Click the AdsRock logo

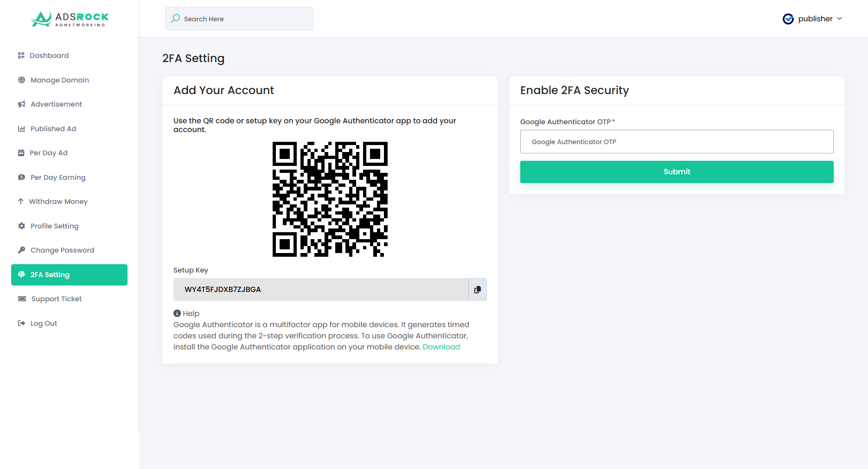click(x=70, y=19)
